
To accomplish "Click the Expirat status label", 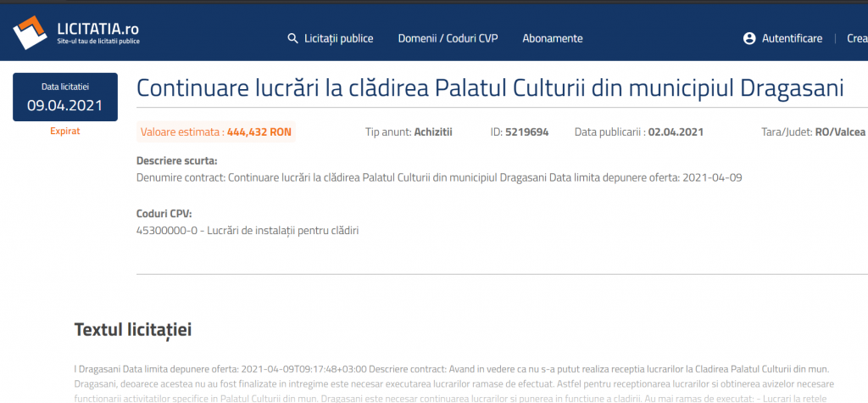I will [x=64, y=132].
